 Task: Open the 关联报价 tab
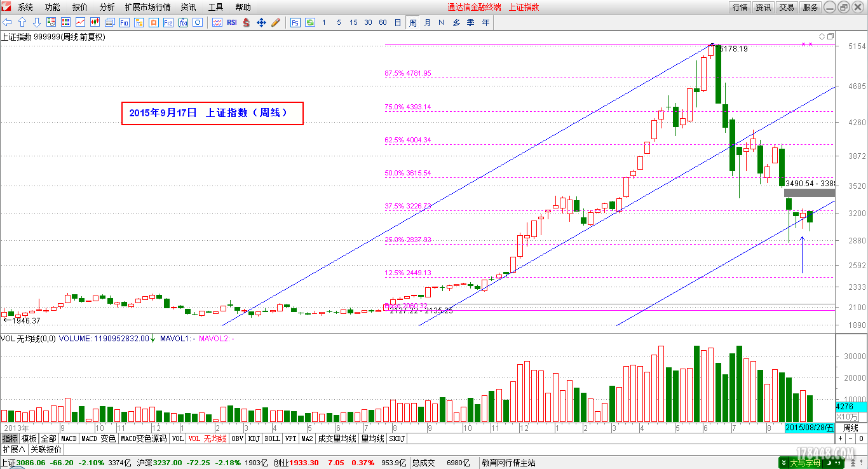(46, 449)
